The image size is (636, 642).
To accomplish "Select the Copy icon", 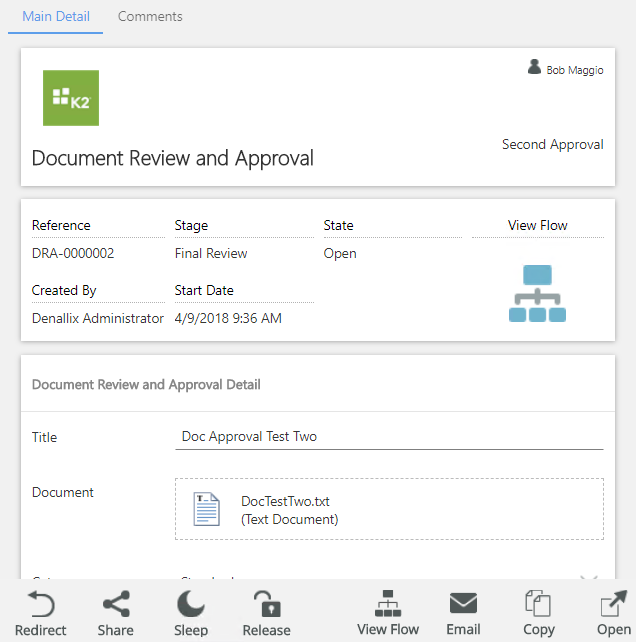I will [x=538, y=604].
